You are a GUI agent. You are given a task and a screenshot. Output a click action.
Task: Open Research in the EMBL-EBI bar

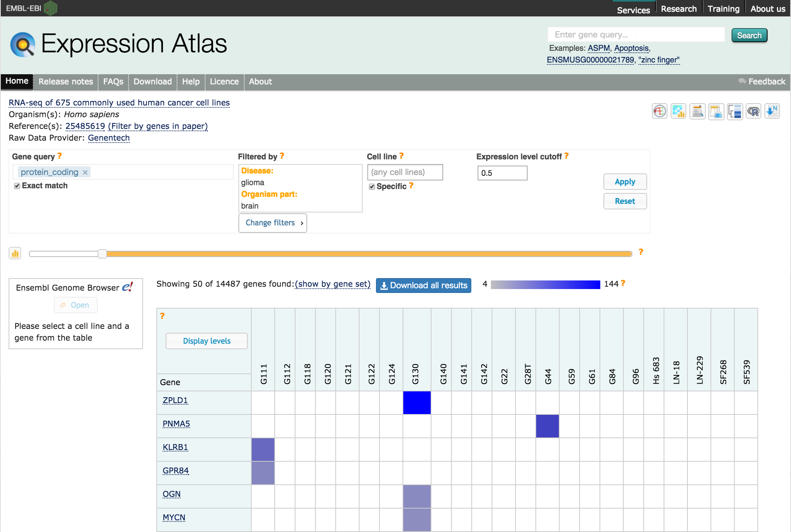(679, 9)
